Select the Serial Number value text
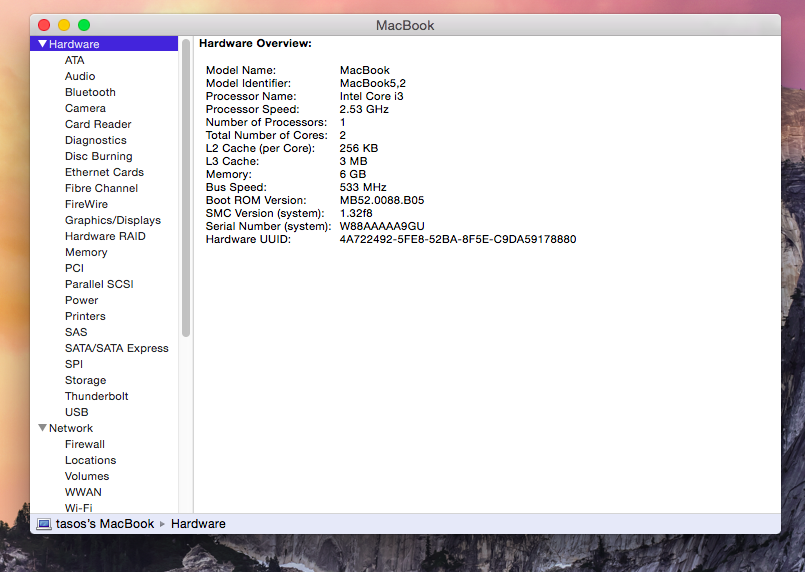Screen dimensions: 805x572 382,226
